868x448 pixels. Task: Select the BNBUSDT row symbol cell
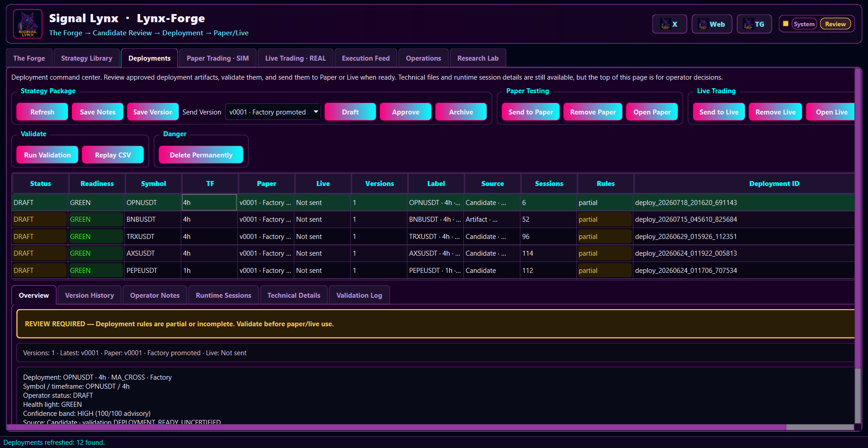(x=153, y=219)
